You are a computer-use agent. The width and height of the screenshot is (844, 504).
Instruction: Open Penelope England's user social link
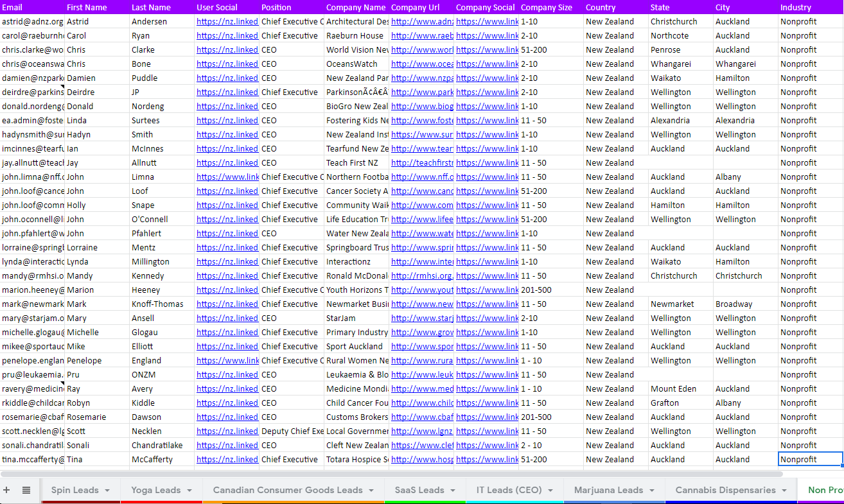pyautogui.click(x=227, y=360)
